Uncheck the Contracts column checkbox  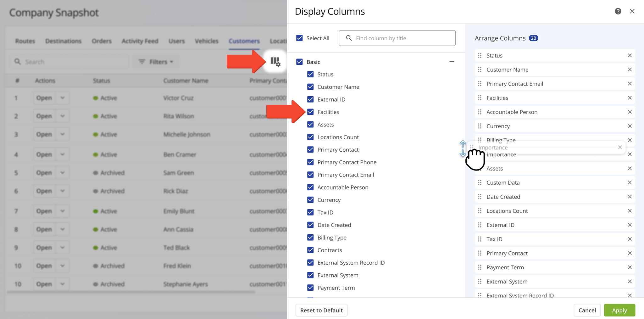[x=310, y=250]
